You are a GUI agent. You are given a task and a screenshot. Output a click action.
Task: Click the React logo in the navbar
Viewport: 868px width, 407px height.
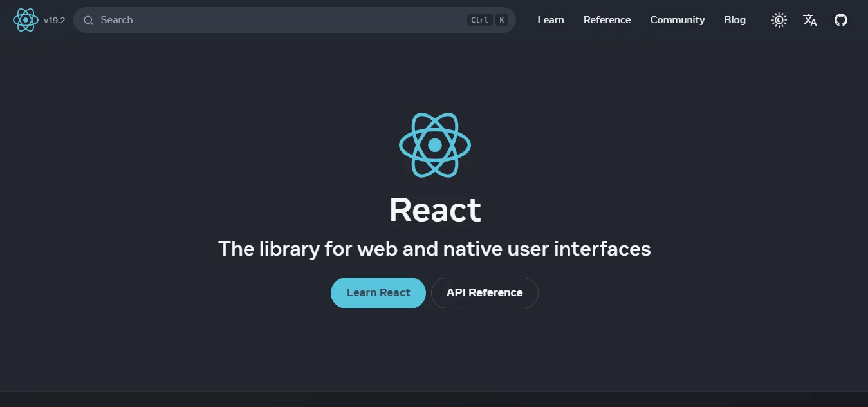[25, 19]
